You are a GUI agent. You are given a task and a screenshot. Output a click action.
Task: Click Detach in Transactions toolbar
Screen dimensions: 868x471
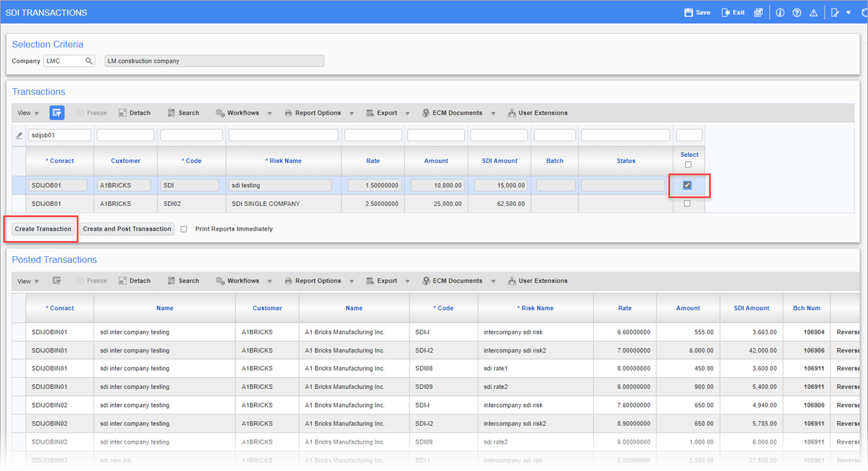click(134, 113)
